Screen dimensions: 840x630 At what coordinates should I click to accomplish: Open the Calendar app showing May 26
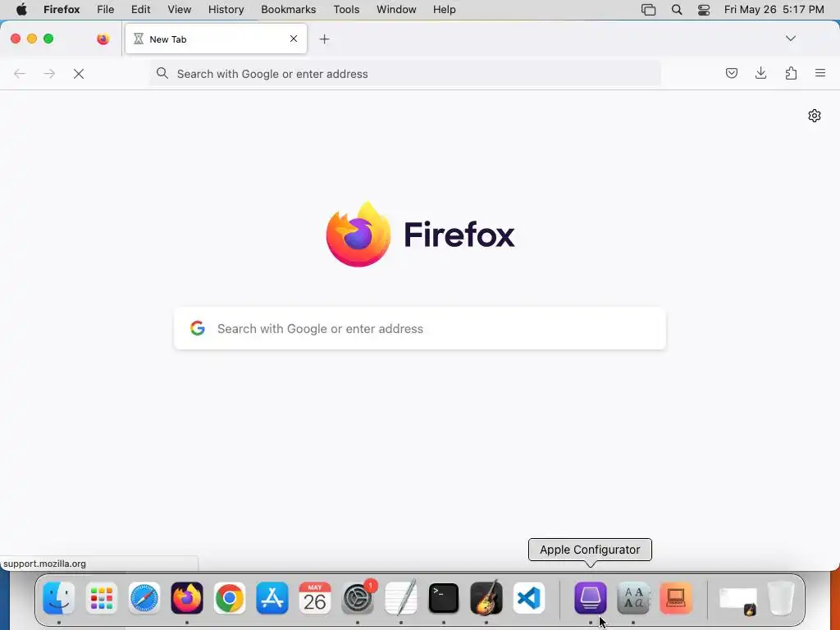(315, 598)
